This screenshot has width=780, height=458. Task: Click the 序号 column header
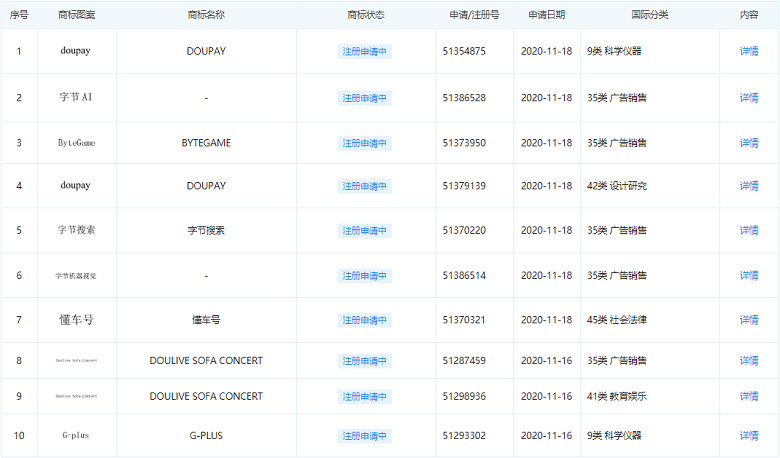click(19, 15)
